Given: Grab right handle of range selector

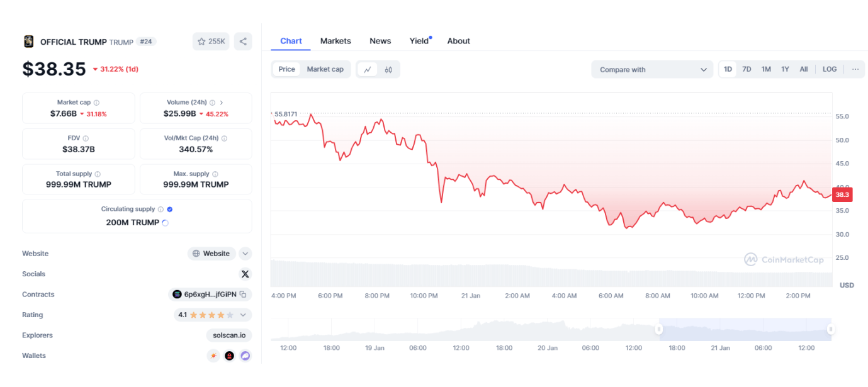Looking at the screenshot, I should tap(831, 329).
